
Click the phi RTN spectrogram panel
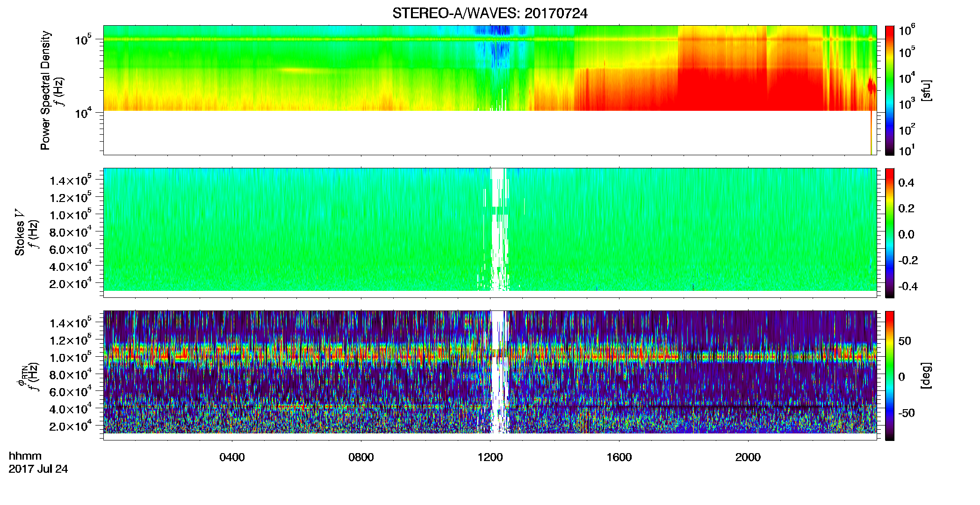[x=490, y=375]
